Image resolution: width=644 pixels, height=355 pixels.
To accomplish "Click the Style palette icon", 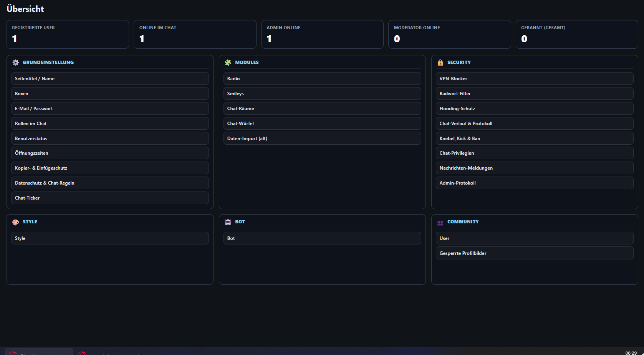I will pos(15,222).
